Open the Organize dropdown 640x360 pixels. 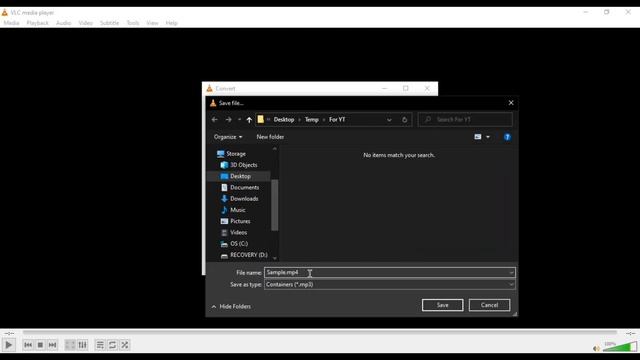pyautogui.click(x=228, y=137)
